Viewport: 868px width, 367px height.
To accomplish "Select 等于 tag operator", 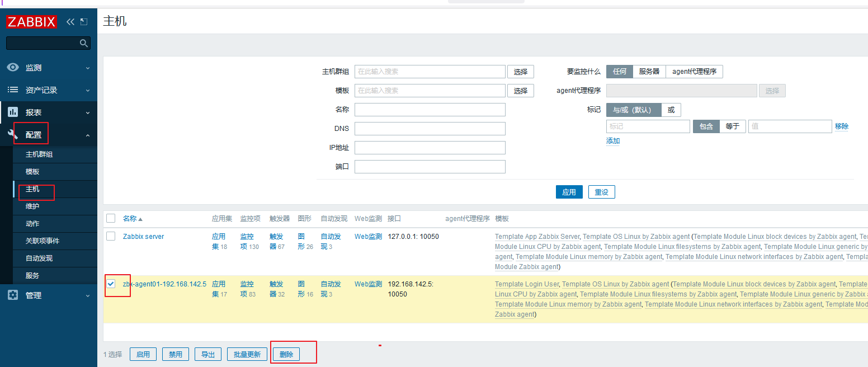I will [x=733, y=126].
